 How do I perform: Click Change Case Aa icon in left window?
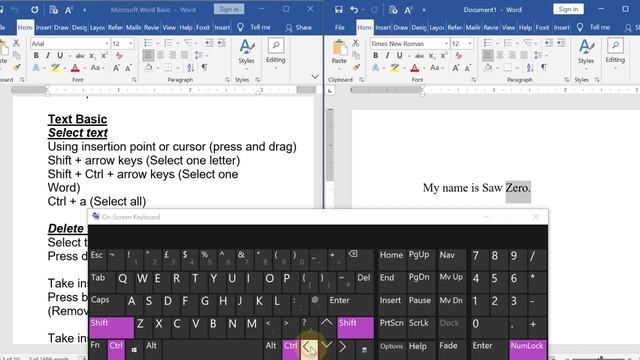96,68
